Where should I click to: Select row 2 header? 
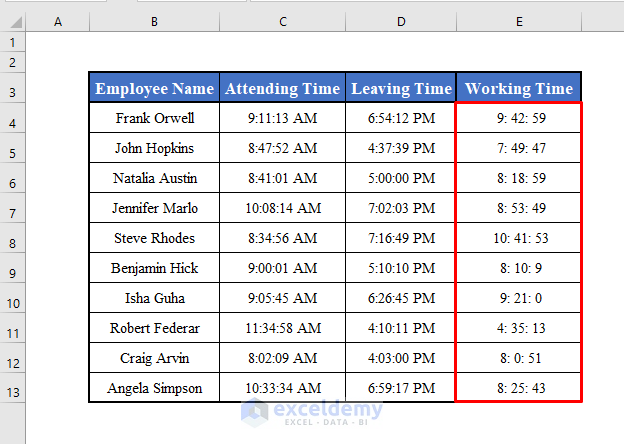pyautogui.click(x=13, y=62)
